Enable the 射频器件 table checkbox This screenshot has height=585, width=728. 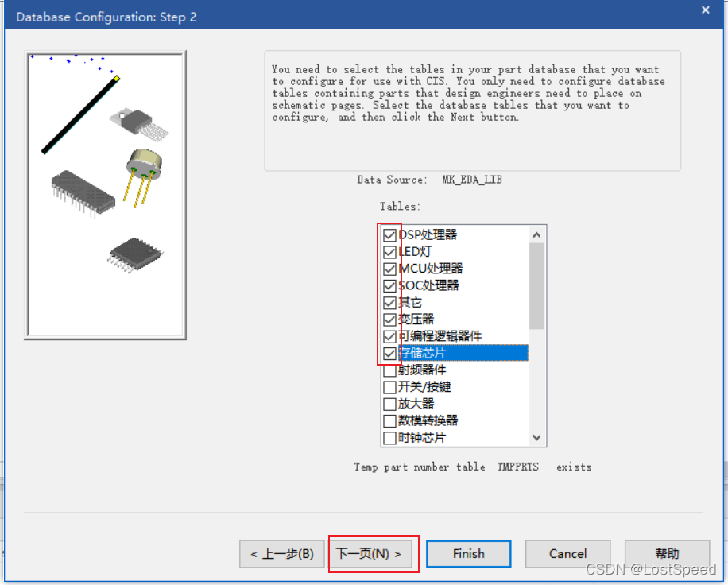(x=389, y=370)
